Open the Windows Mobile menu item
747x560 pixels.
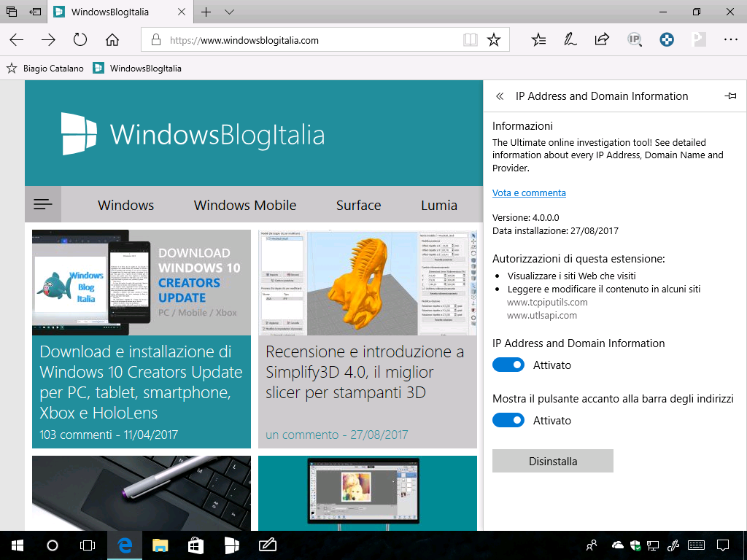(245, 205)
